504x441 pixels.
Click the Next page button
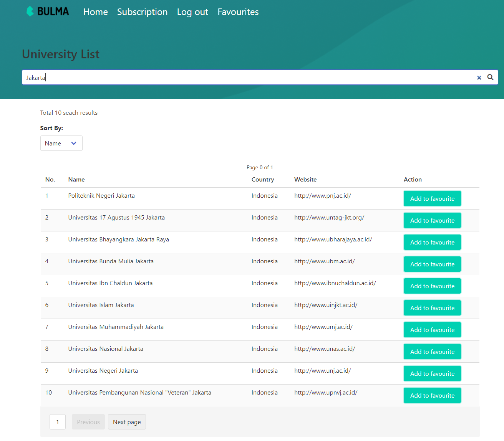click(127, 422)
